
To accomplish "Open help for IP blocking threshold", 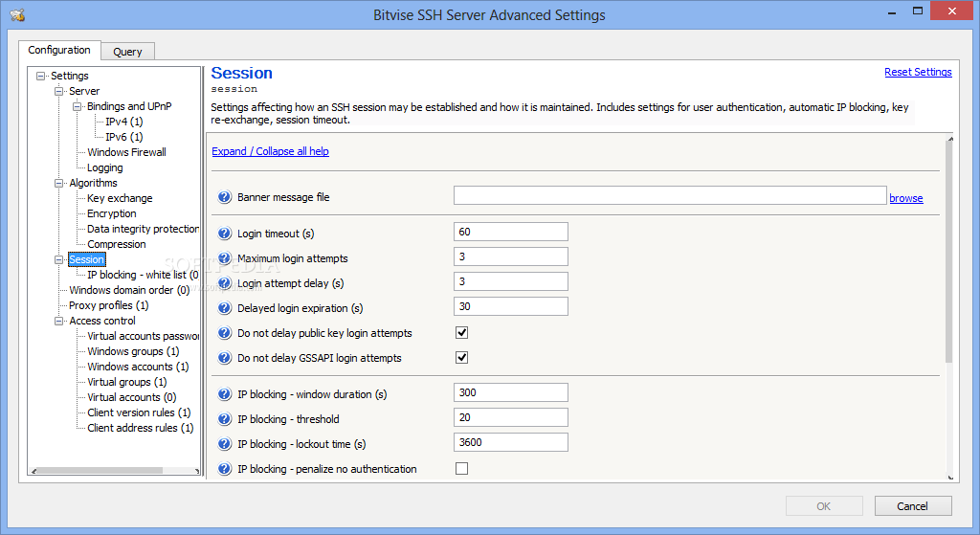I will tap(224, 419).
